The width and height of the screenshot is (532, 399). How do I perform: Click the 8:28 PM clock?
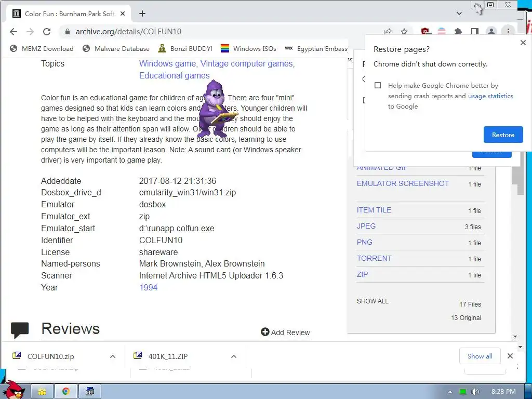pyautogui.click(x=503, y=392)
